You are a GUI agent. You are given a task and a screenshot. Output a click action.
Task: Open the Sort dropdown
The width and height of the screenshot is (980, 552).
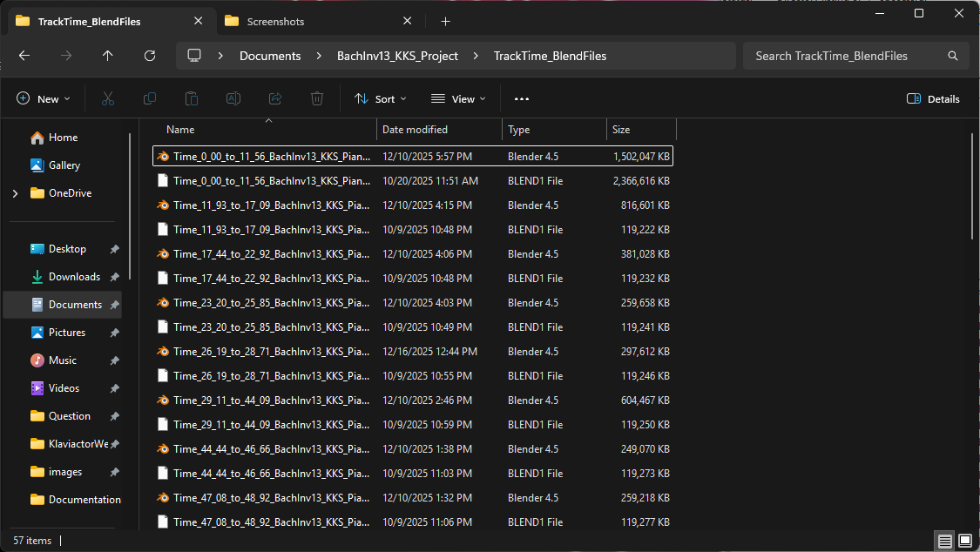(x=380, y=98)
